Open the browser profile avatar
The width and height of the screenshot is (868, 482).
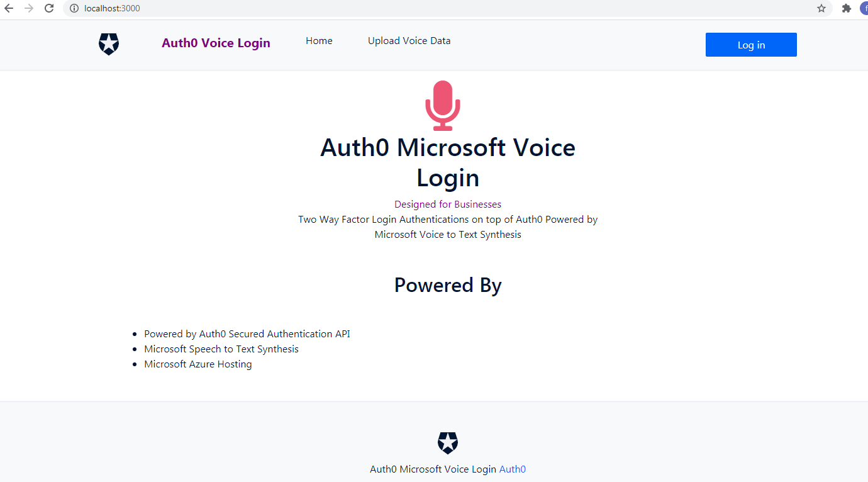864,8
